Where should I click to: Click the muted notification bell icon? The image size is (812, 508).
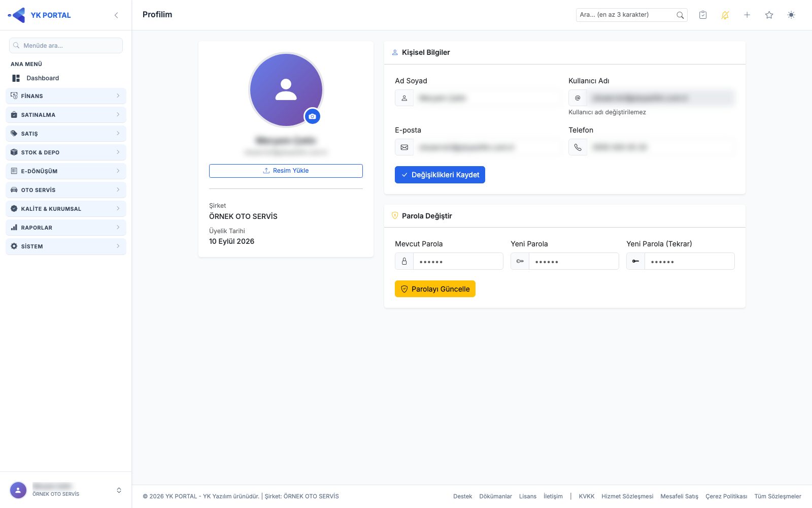[x=725, y=15]
